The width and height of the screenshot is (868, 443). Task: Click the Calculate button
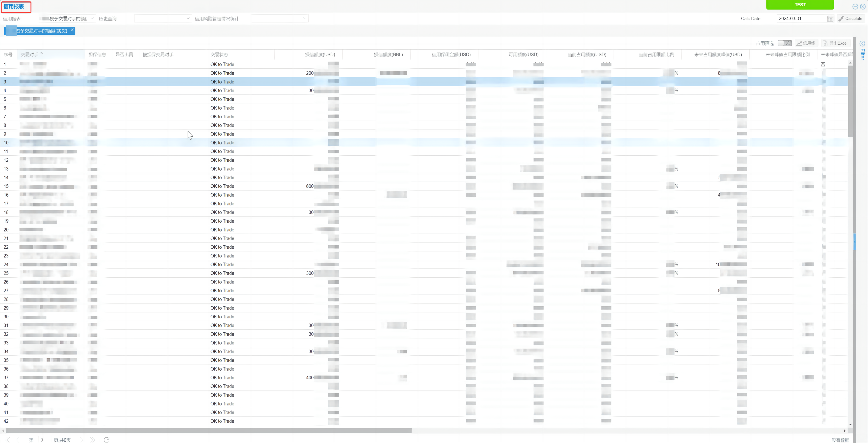tap(850, 19)
